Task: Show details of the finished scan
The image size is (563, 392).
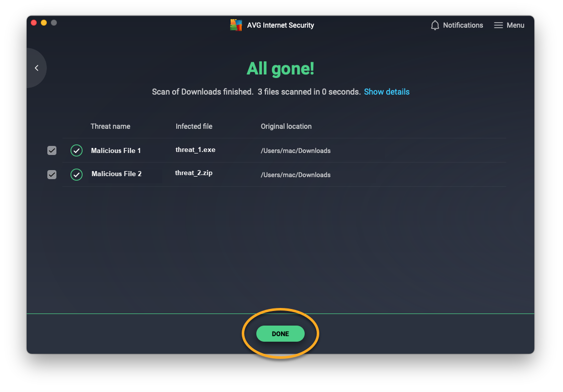Action: pos(386,92)
